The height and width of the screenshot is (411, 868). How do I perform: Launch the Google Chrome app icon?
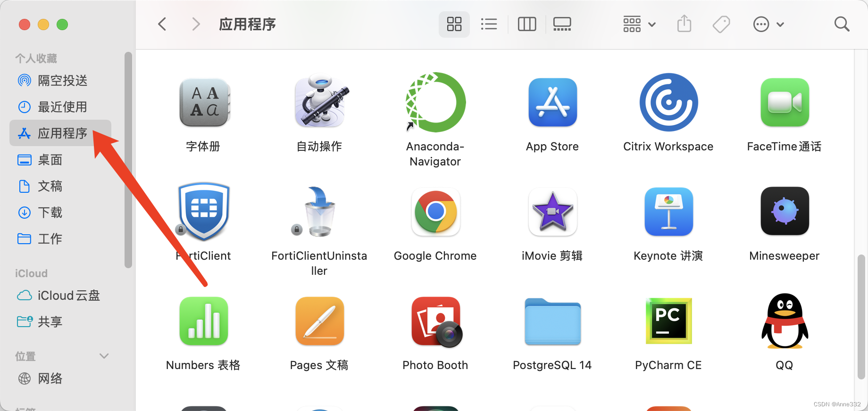coord(435,212)
